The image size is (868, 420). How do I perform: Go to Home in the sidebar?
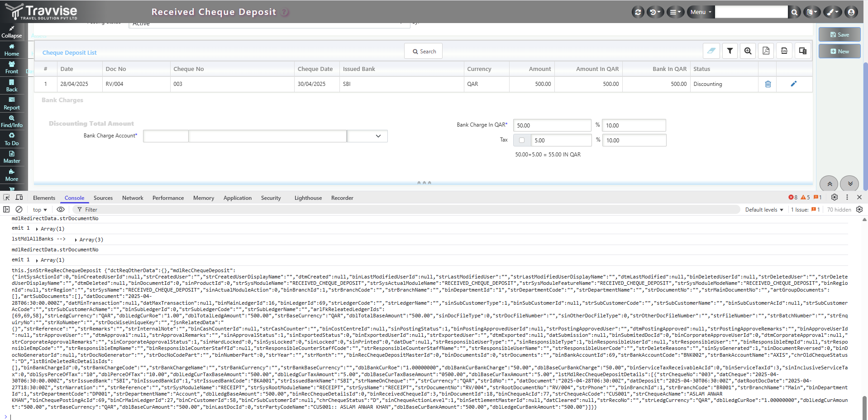pyautogui.click(x=12, y=50)
